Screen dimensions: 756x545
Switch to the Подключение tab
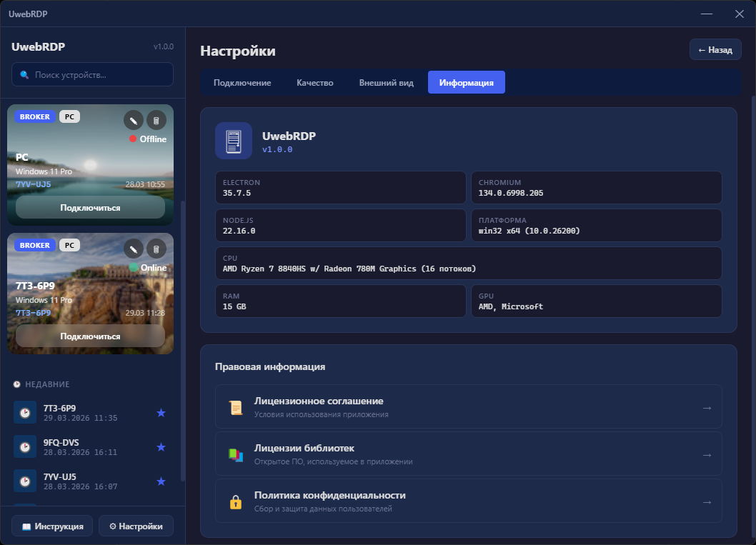tap(242, 83)
